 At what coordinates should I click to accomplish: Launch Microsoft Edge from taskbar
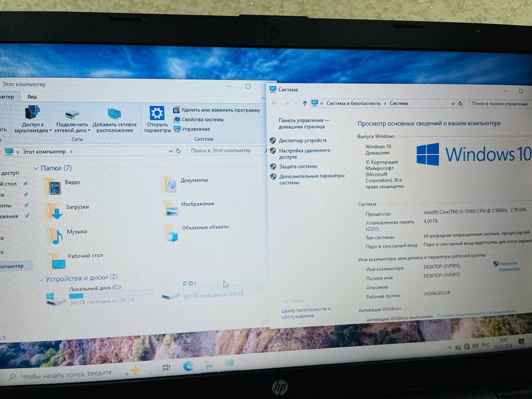pos(188,366)
